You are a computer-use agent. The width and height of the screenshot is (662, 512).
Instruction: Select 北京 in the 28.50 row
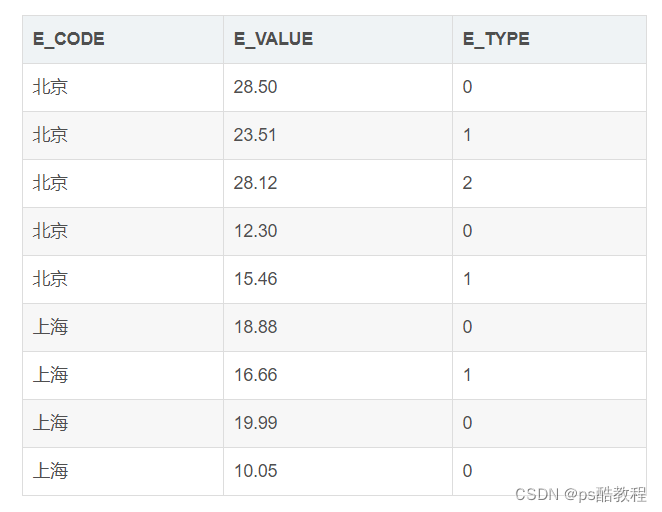[x=50, y=87]
